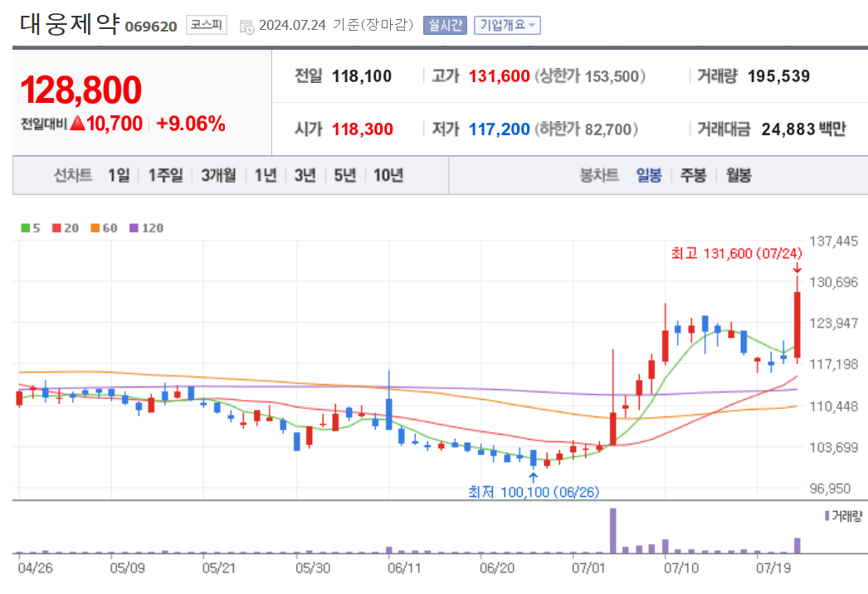Select the 5년 line chart tab
The height and width of the screenshot is (594, 868).
click(345, 176)
